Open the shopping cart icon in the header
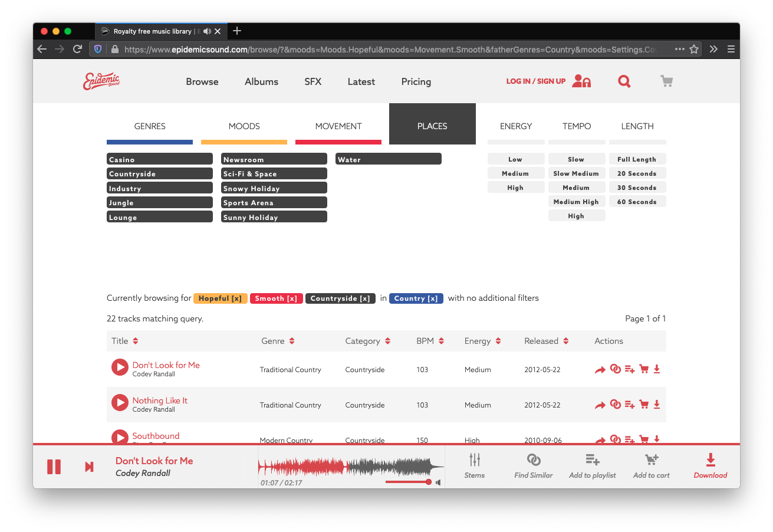The height and width of the screenshot is (532, 773). coord(666,81)
